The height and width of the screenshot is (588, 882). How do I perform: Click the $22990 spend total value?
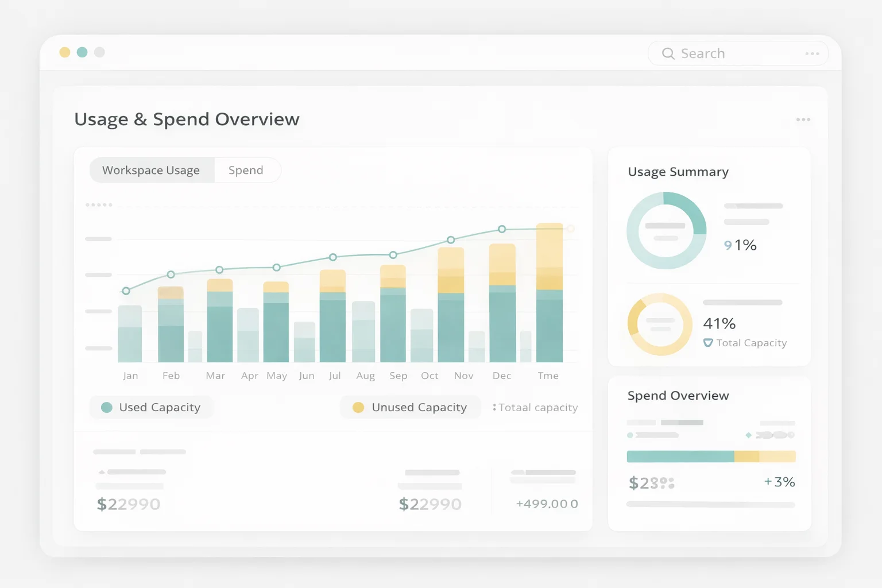tap(129, 504)
